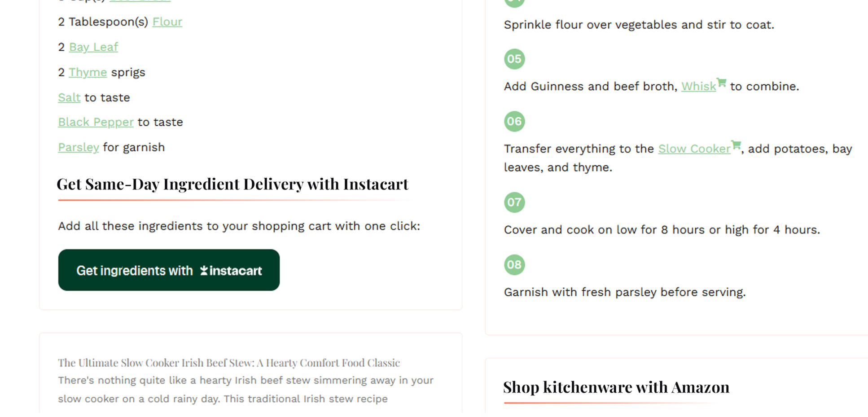Image resolution: width=868 pixels, height=417 pixels.
Task: Click the cart icon next to Whisk
Action: [x=722, y=83]
